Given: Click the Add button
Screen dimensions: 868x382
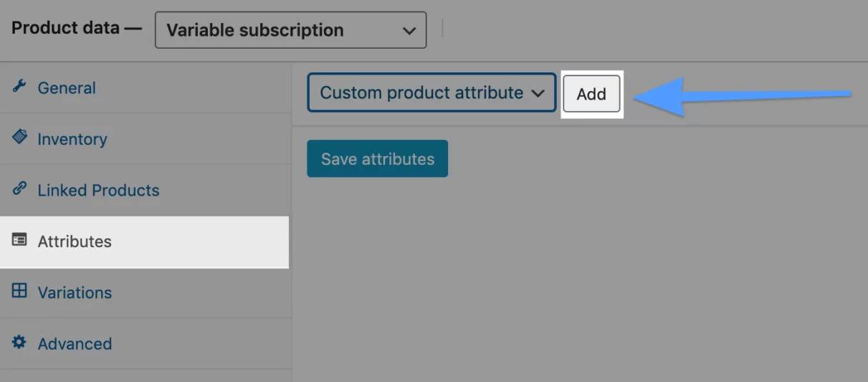Looking at the screenshot, I should [591, 94].
